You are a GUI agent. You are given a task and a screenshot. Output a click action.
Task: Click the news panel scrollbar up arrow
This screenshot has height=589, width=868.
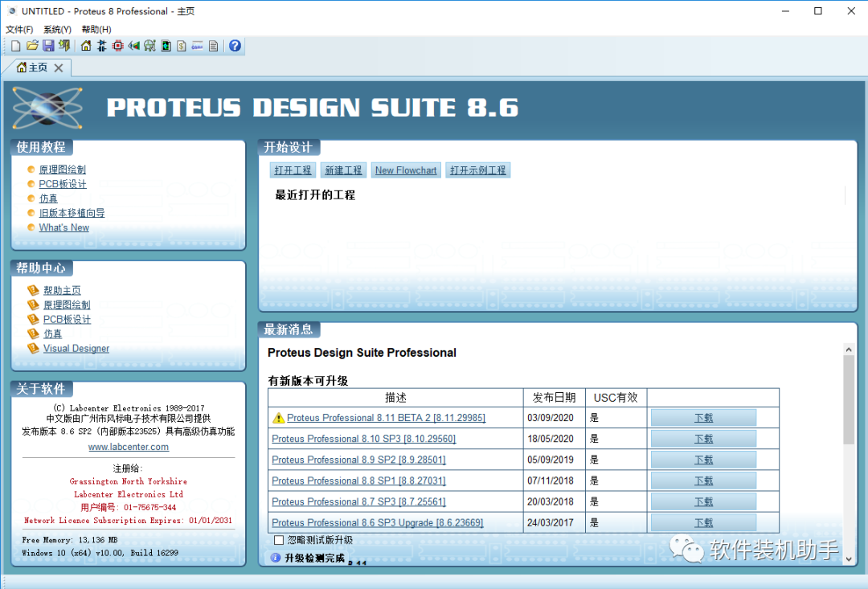(x=849, y=349)
